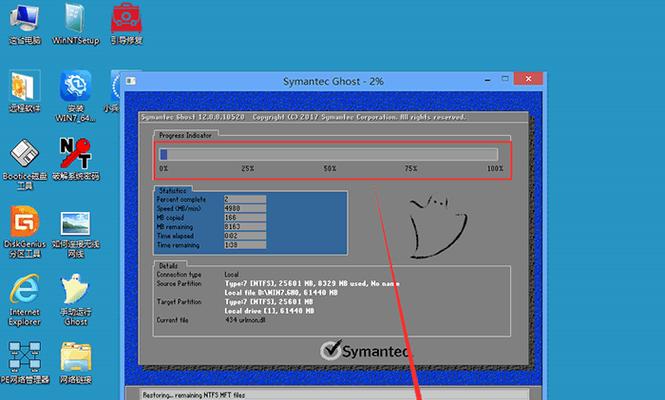The image size is (665, 400).
Task: Minimize the Symantec Ghost window
Action: (488, 80)
